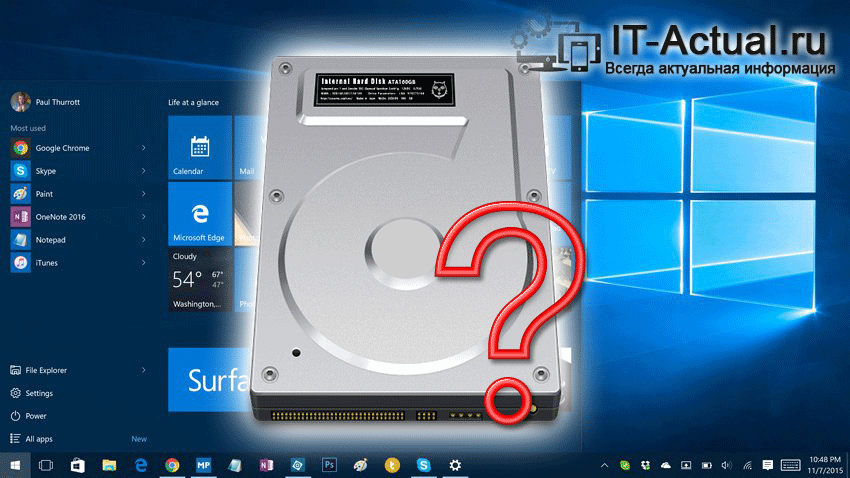Open the Cloudy weather tile for Washington

click(x=197, y=280)
